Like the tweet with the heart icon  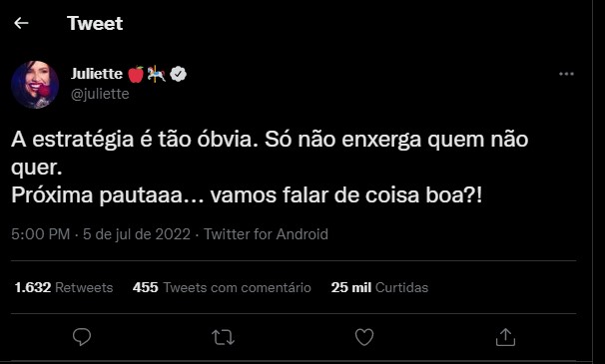pos(364,337)
